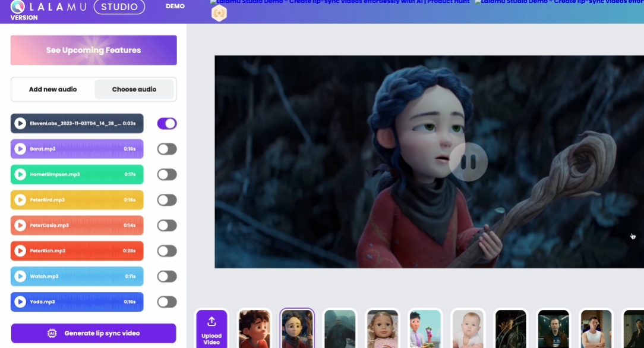Select the ElevenLabs audio track row

point(77,123)
